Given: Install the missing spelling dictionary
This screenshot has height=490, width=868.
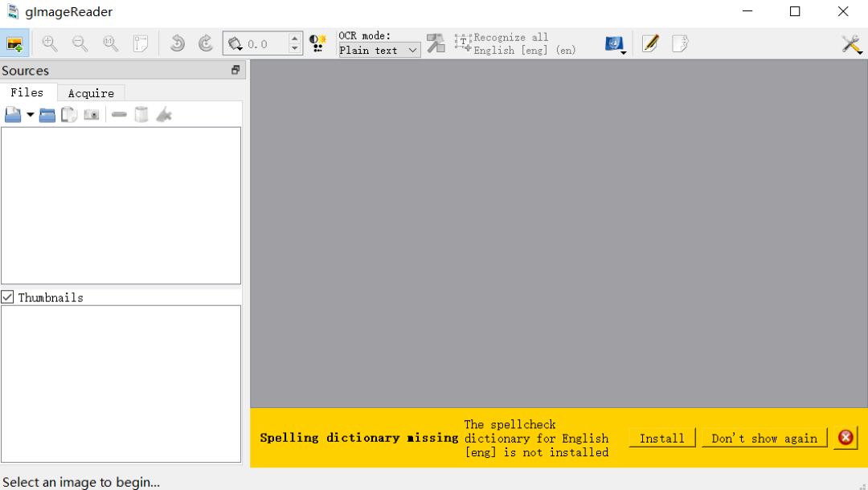Looking at the screenshot, I should click(662, 439).
